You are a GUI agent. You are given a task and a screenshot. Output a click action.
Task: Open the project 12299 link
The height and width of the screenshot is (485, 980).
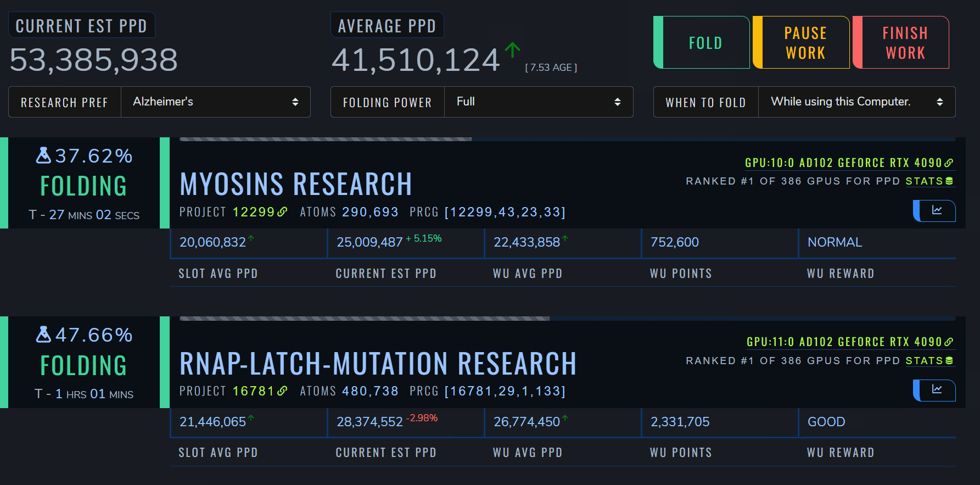point(254,212)
